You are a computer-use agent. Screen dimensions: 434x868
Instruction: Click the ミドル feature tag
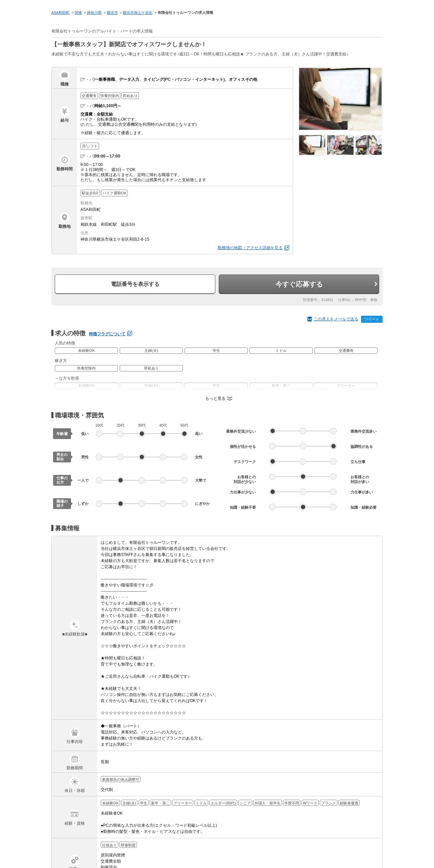click(x=281, y=351)
